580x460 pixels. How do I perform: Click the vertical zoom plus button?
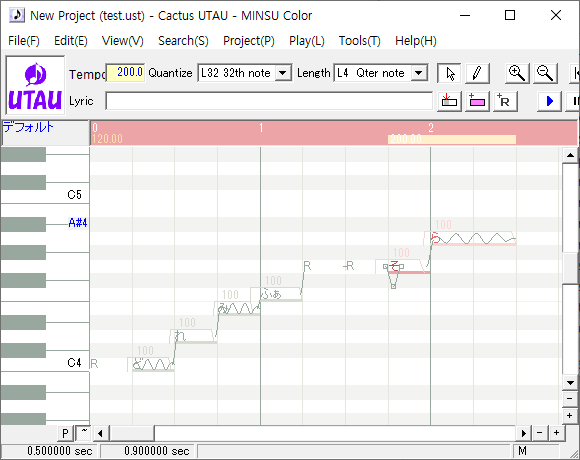click(570, 415)
